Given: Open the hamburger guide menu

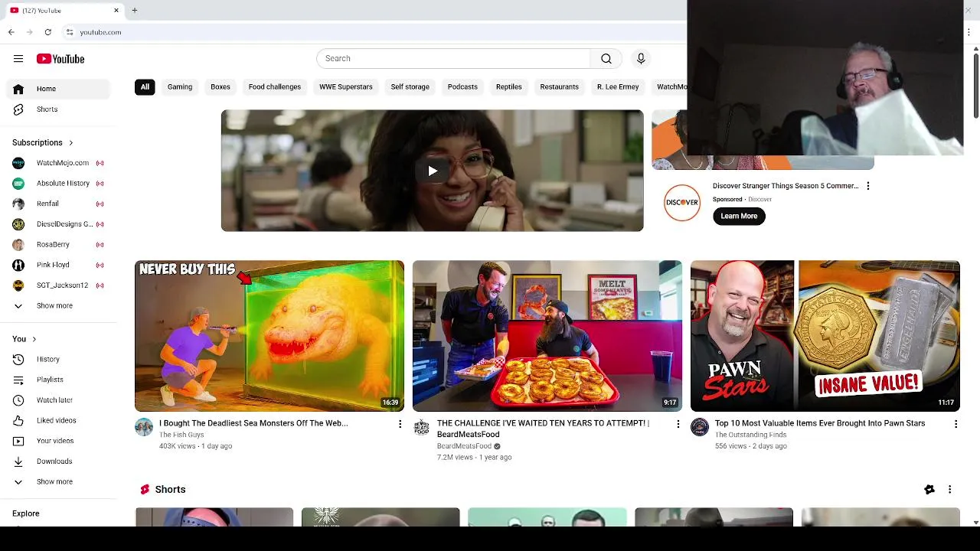Looking at the screenshot, I should pos(18,59).
